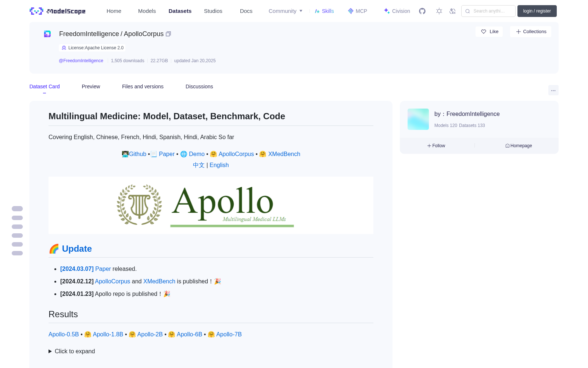Switch to the Preview tab
588x368 pixels.
point(91,86)
